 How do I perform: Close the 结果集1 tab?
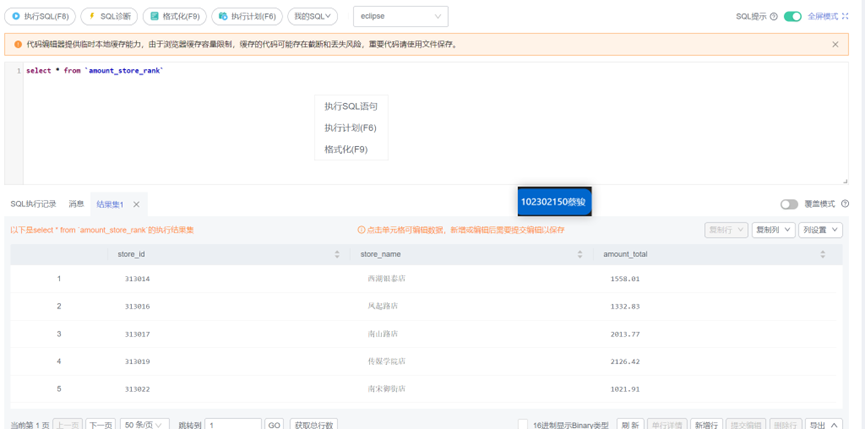click(x=136, y=204)
